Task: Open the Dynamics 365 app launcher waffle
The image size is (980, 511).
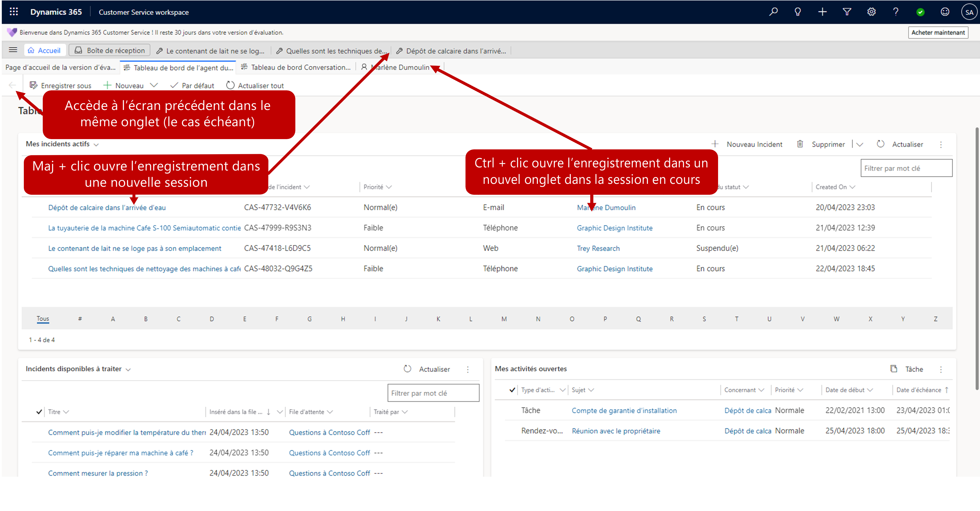Action: 14,12
